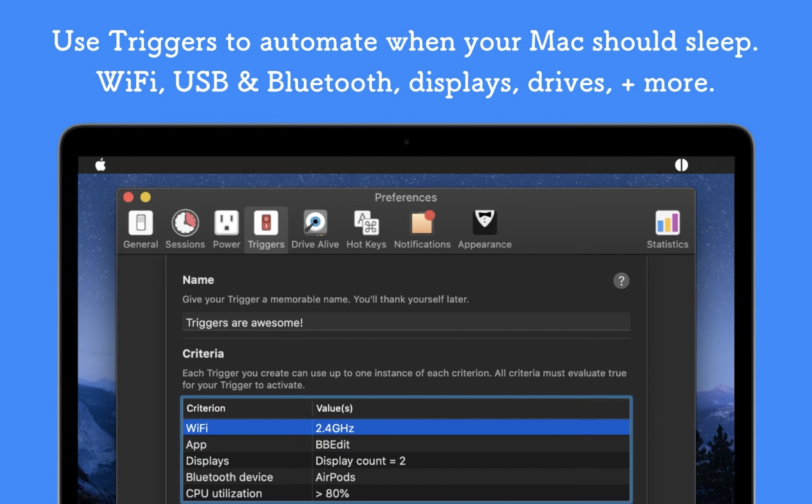Screen dimensions: 812x504
Task: Select the WiFi criterion row
Action: [x=406, y=428]
